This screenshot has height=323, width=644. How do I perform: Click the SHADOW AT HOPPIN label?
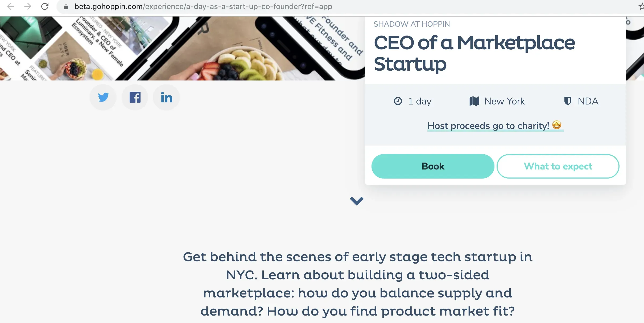pos(411,24)
